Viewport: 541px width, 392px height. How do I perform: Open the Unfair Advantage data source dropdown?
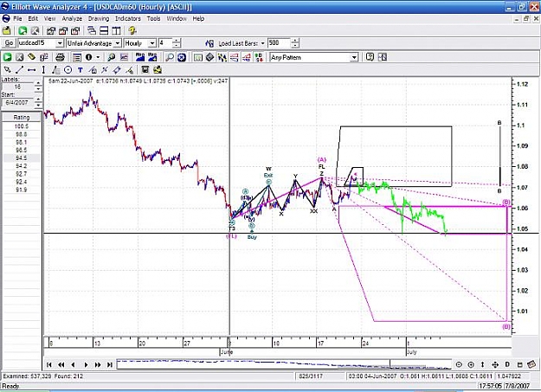click(x=118, y=43)
